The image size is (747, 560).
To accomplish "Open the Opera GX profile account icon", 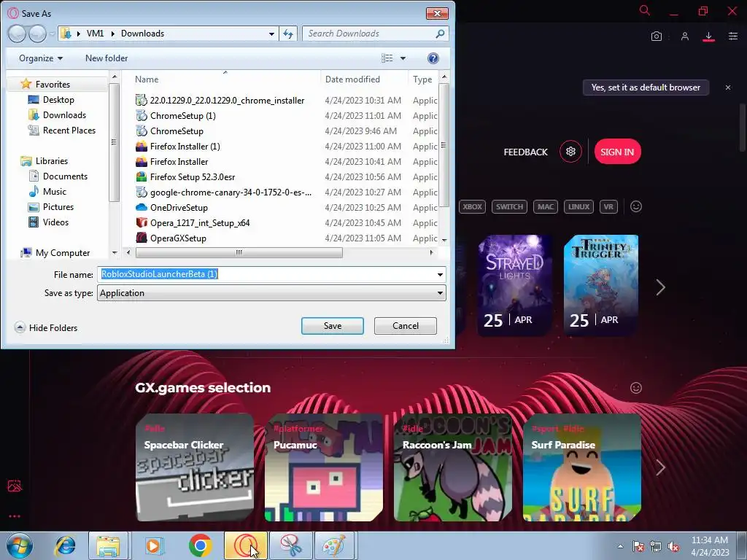I will point(684,36).
